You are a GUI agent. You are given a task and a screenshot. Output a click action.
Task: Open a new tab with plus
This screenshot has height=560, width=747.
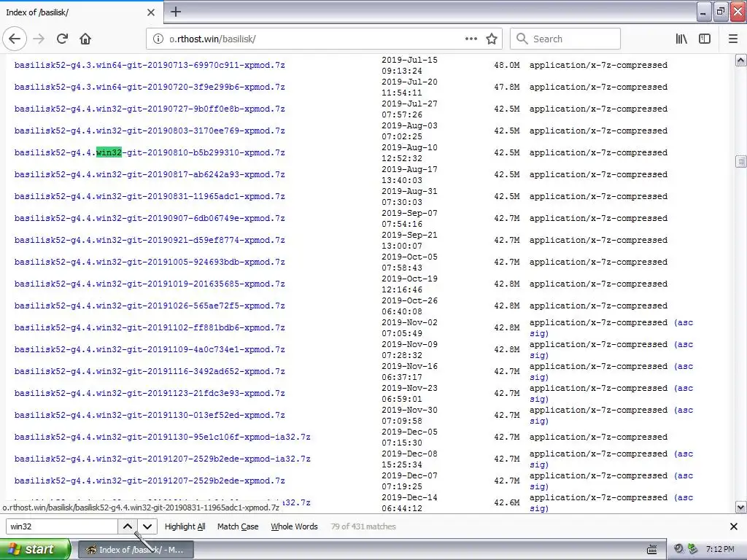pos(176,12)
